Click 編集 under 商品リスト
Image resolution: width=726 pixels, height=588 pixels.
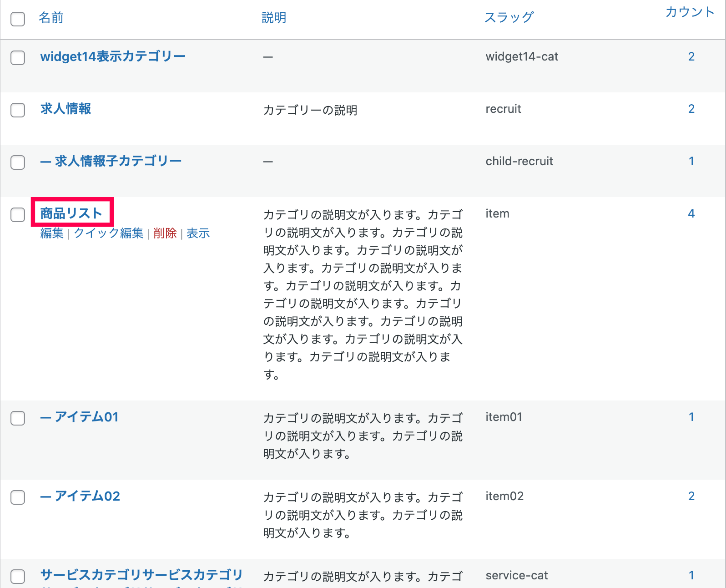(x=52, y=233)
